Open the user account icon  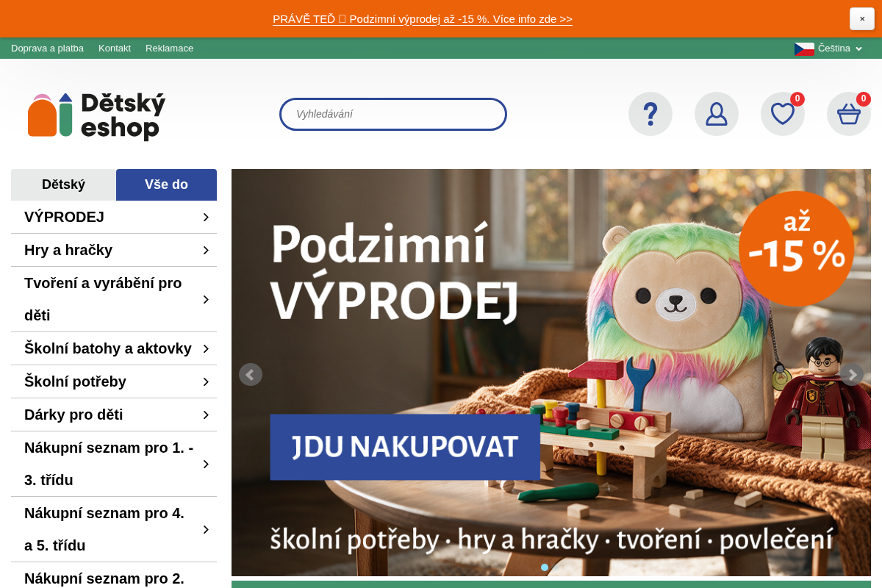pyautogui.click(x=717, y=114)
